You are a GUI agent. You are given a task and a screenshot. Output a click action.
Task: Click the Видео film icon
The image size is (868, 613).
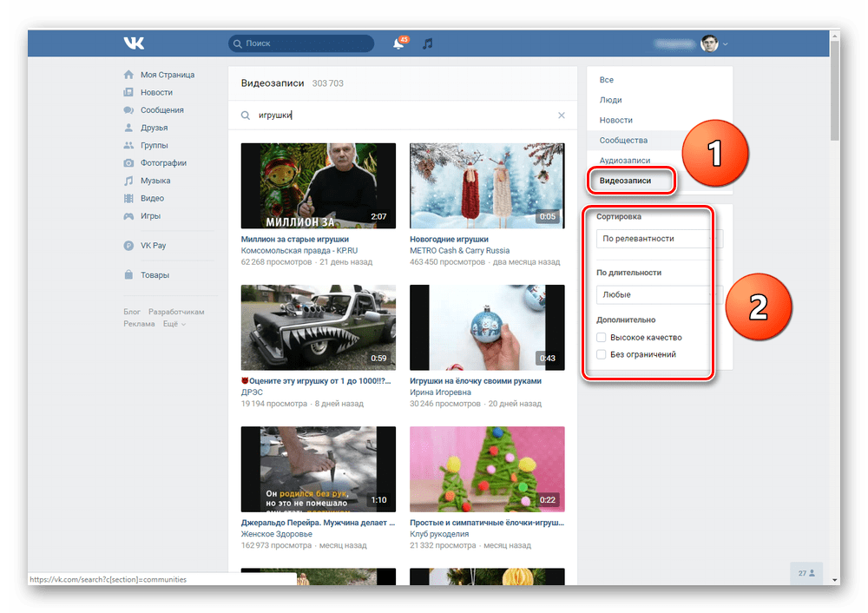[x=128, y=199]
